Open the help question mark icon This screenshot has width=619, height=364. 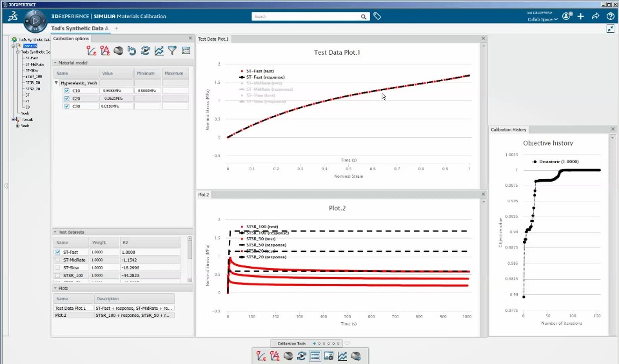pos(611,16)
